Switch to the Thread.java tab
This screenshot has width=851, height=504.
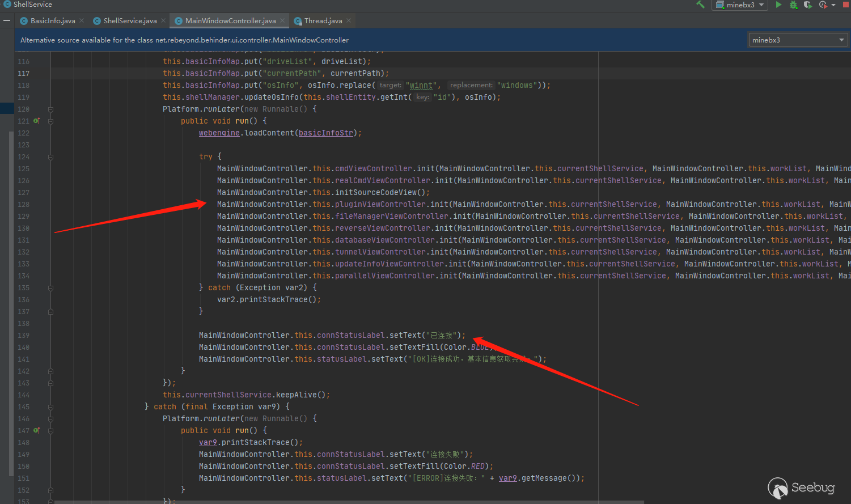coord(323,20)
